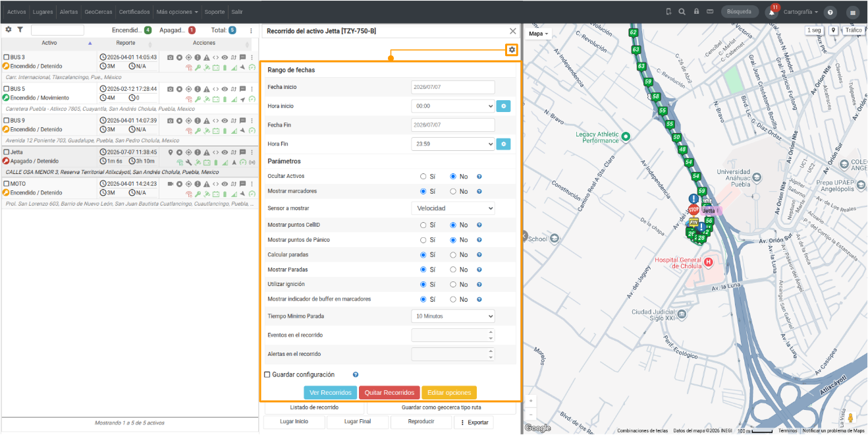Open the Certificados menu item
Screen dimensions: 868x435
(x=134, y=12)
